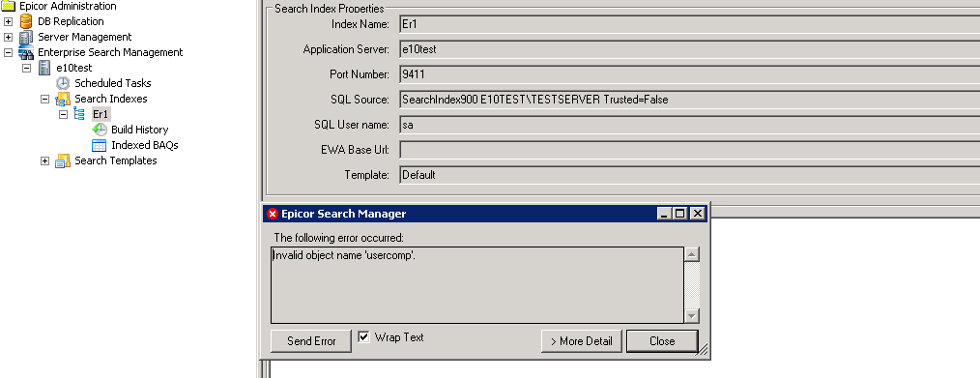The image size is (980, 378).
Task: Expand the Search Templates node
Action: tap(44, 160)
